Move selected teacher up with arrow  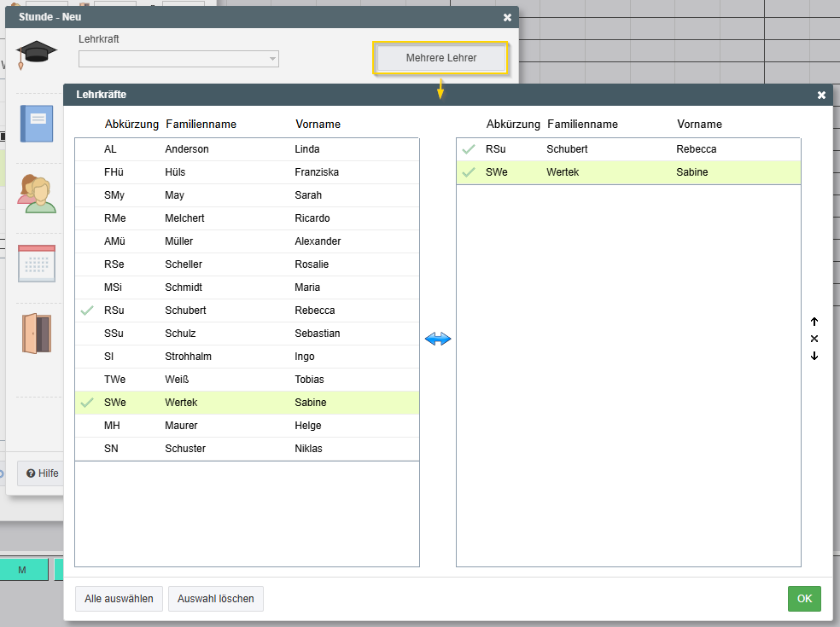click(814, 322)
